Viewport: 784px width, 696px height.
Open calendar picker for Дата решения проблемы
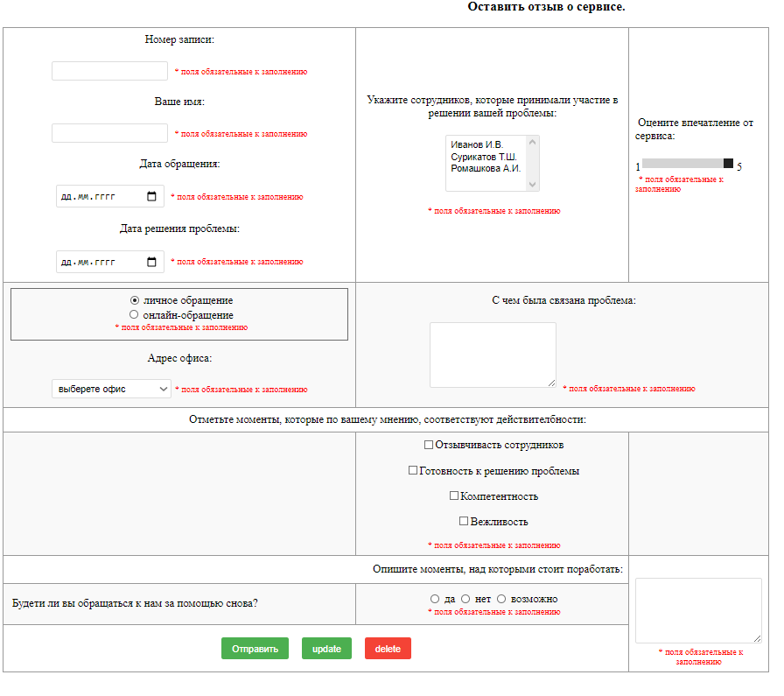[x=151, y=262]
